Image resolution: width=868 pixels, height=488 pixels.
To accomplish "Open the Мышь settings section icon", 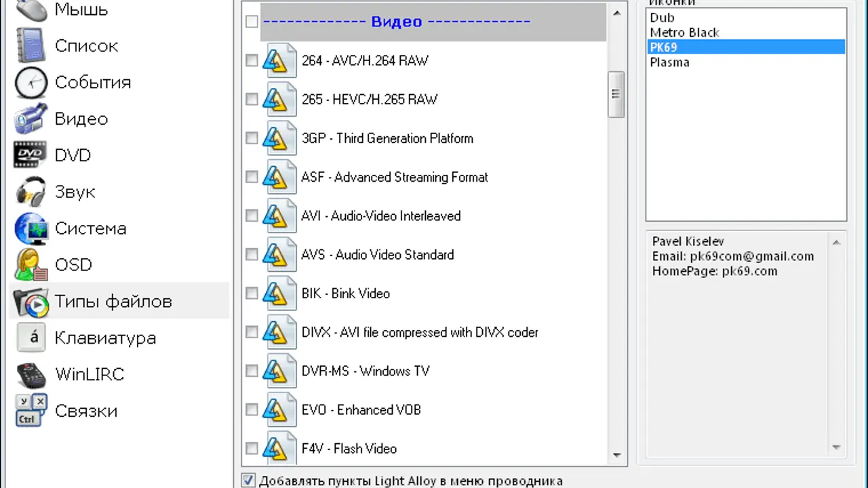I will pos(31,9).
